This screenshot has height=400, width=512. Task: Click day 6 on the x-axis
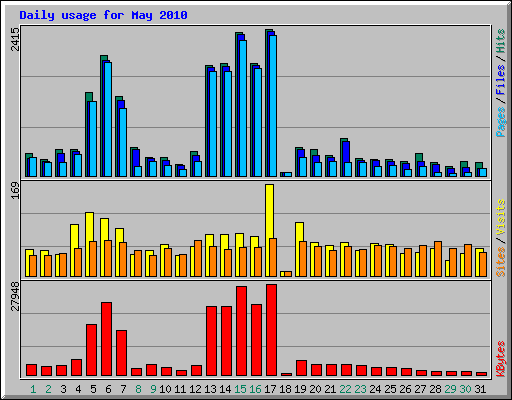[108, 389]
